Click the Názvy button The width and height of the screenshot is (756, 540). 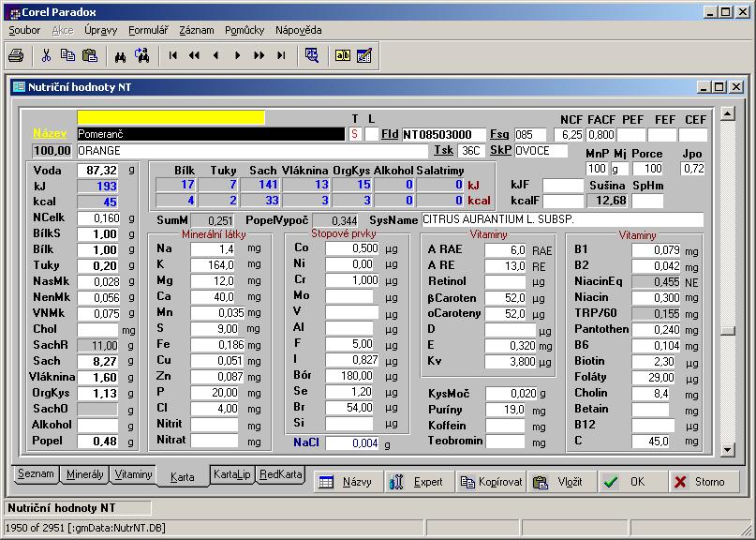pyautogui.click(x=348, y=482)
